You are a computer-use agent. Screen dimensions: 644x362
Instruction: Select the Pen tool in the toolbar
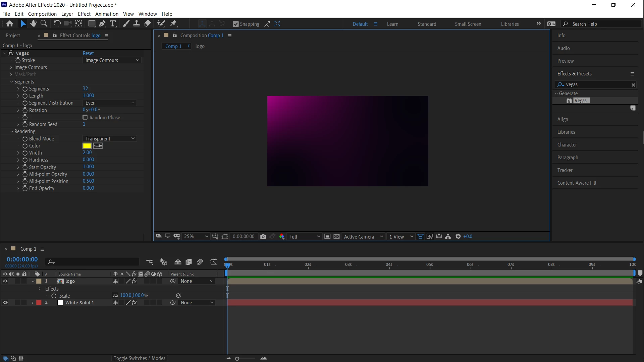(x=102, y=24)
